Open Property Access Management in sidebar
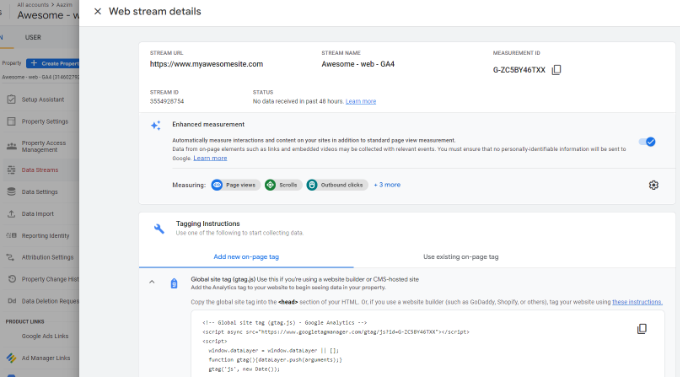680x377 pixels. (40, 147)
